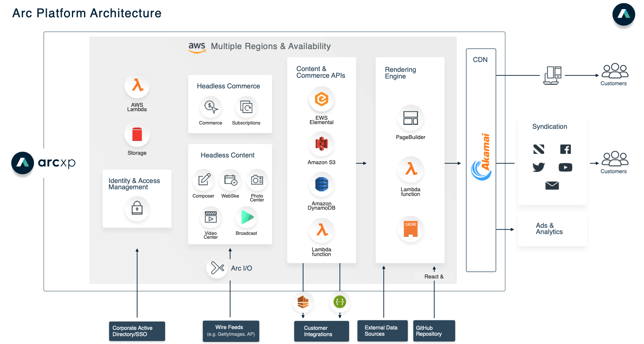Select the green Broadcast play icon
The height and width of the screenshot is (344, 644).
pyautogui.click(x=247, y=217)
